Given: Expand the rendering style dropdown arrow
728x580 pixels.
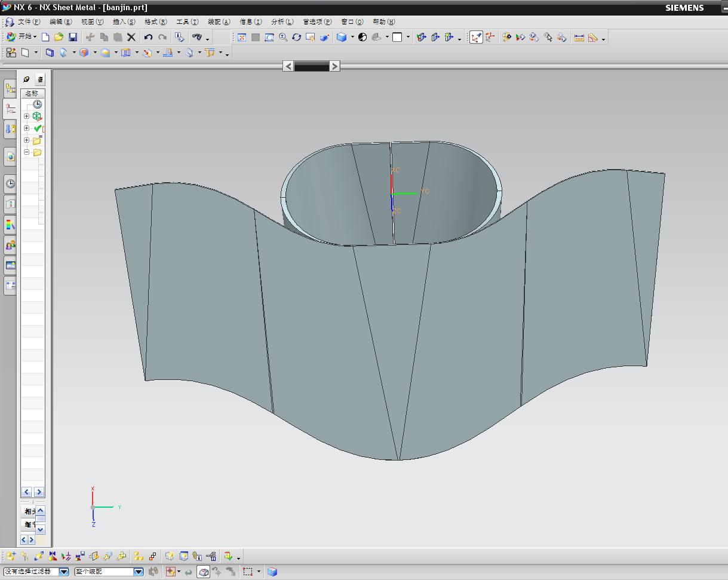Looking at the screenshot, I should click(352, 37).
